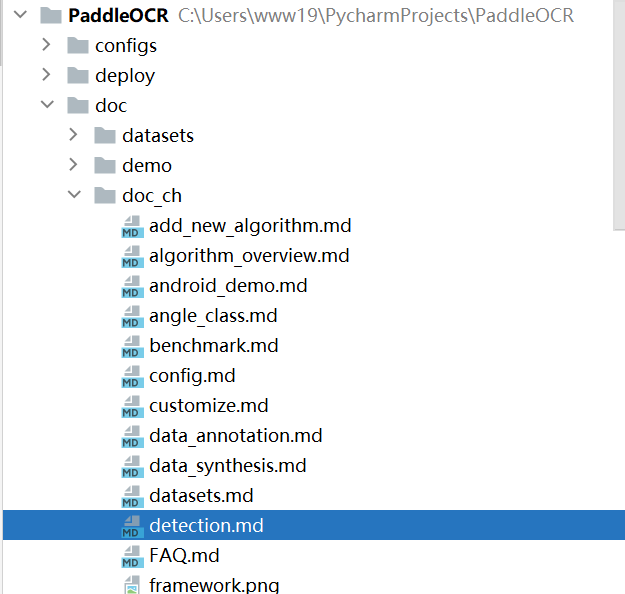This screenshot has height=594, width=625.
Task: Click the doc_ch folder icon
Action: click(x=105, y=196)
